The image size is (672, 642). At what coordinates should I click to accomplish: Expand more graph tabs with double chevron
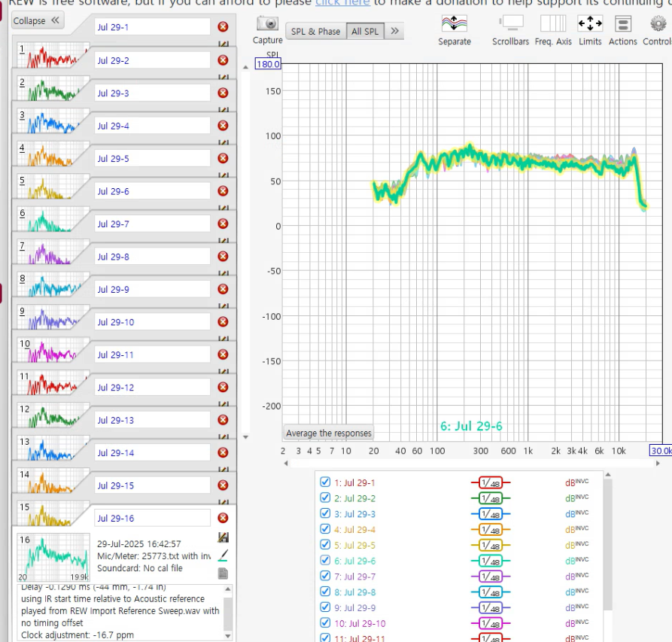tap(395, 31)
